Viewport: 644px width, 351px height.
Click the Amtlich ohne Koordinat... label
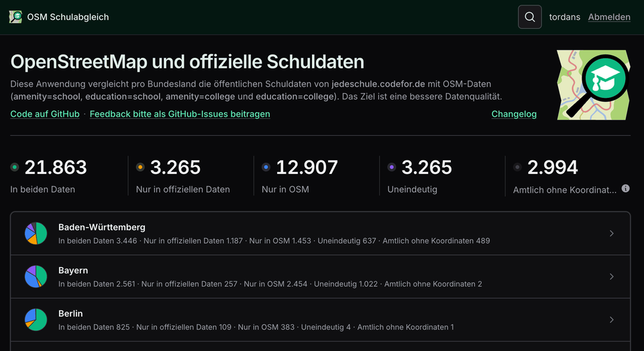tap(565, 190)
